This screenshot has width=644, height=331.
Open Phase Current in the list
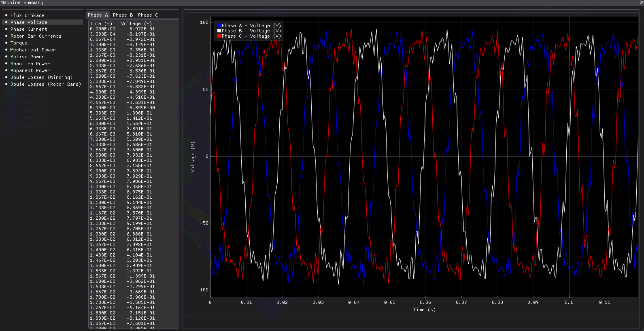tap(29, 29)
